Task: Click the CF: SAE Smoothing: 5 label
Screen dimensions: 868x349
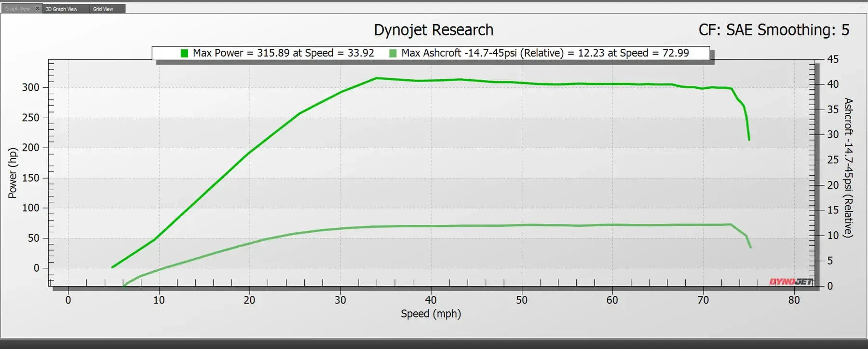Action: coord(773,30)
